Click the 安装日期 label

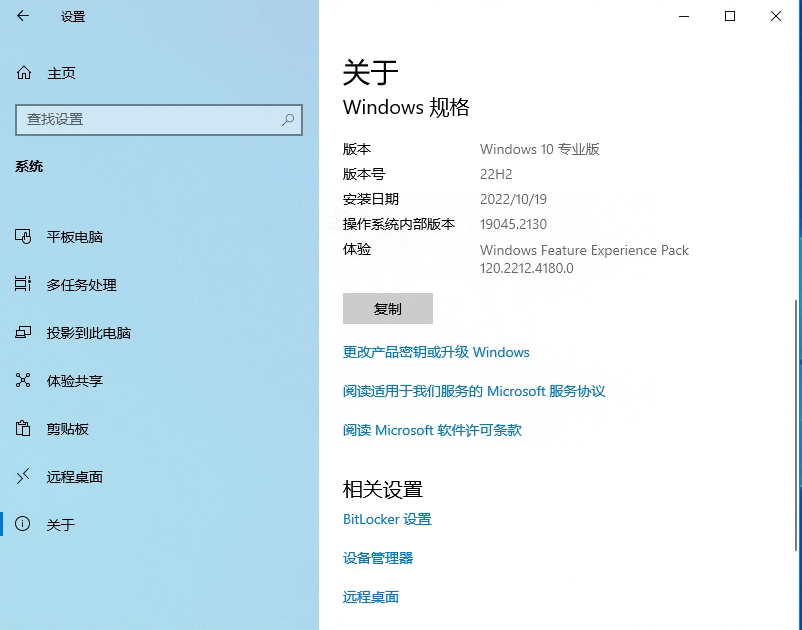click(x=371, y=199)
